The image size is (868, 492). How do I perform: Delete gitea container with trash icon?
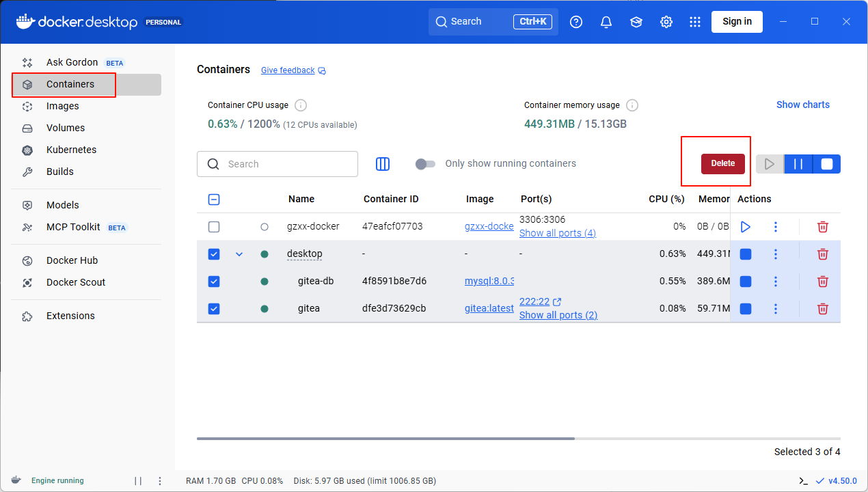pyautogui.click(x=823, y=308)
